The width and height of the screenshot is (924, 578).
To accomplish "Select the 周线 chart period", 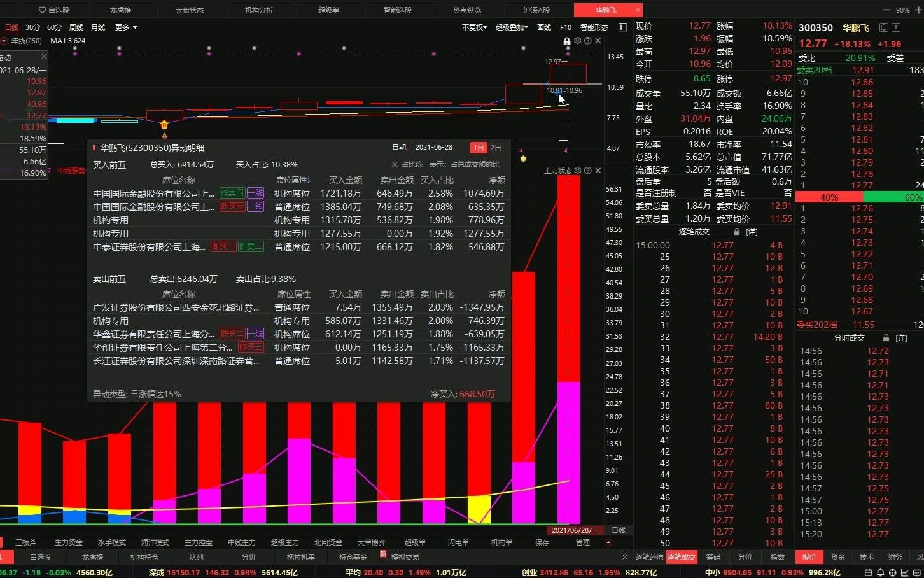I will (76, 27).
